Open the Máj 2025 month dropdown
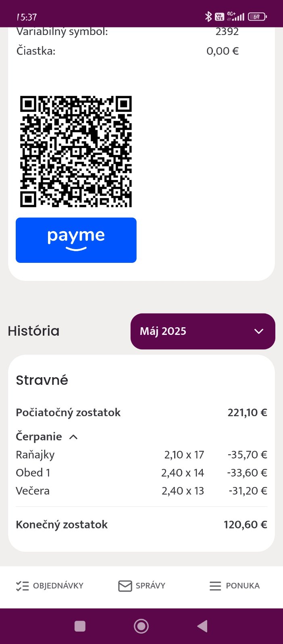 [203, 331]
